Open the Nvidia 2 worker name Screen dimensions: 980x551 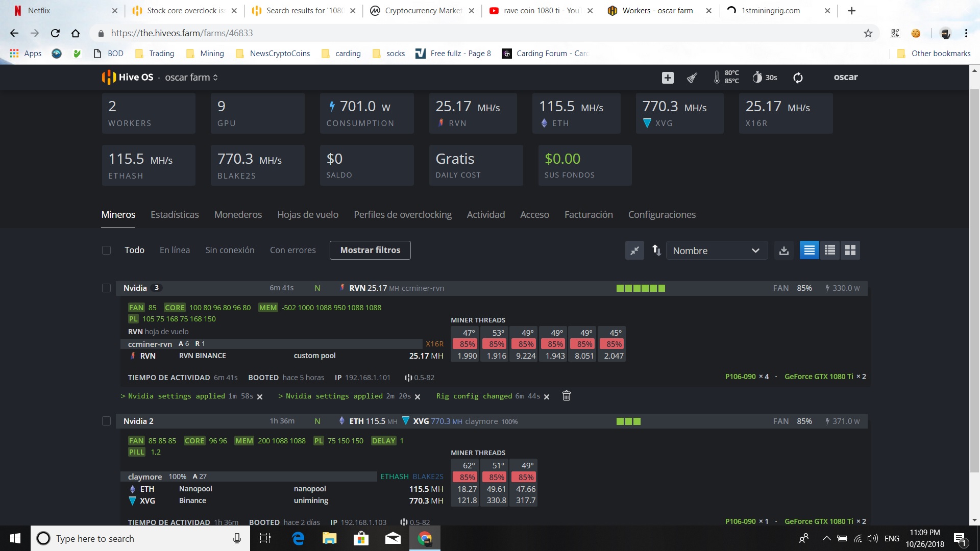pyautogui.click(x=138, y=421)
